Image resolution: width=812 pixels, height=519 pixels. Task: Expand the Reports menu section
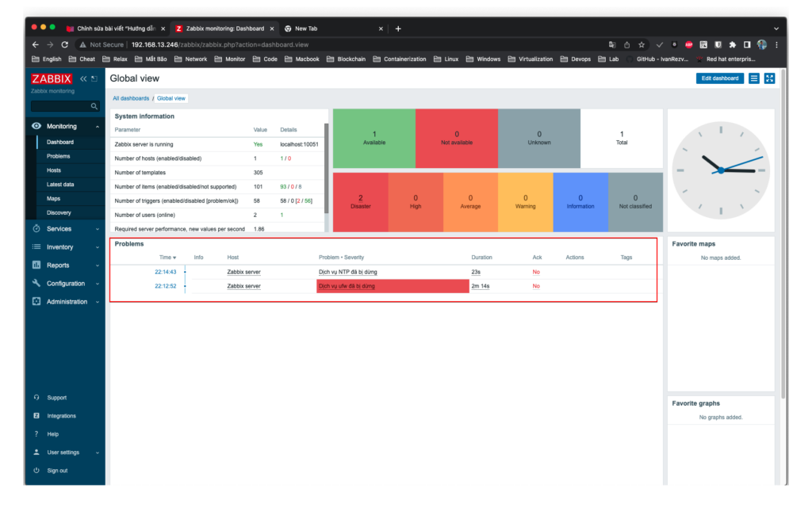tap(65, 265)
